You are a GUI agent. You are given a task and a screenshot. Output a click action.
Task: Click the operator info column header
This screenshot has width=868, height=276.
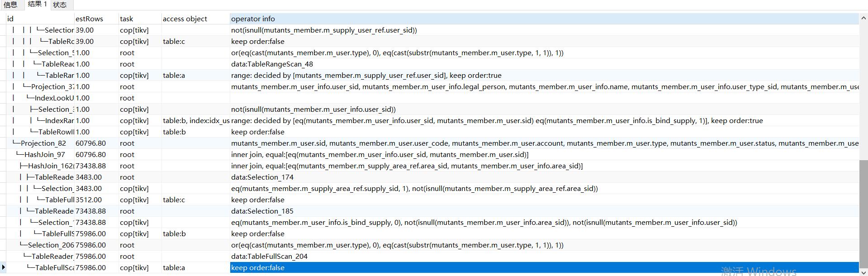543,19
